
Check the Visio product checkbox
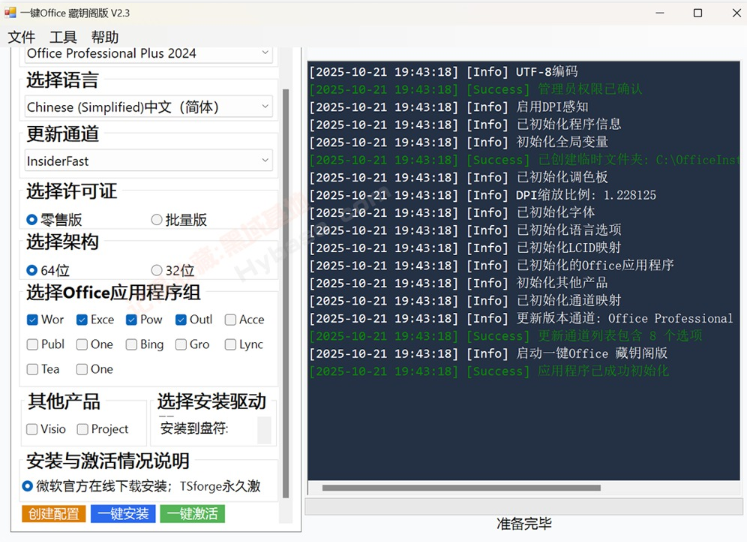32,429
